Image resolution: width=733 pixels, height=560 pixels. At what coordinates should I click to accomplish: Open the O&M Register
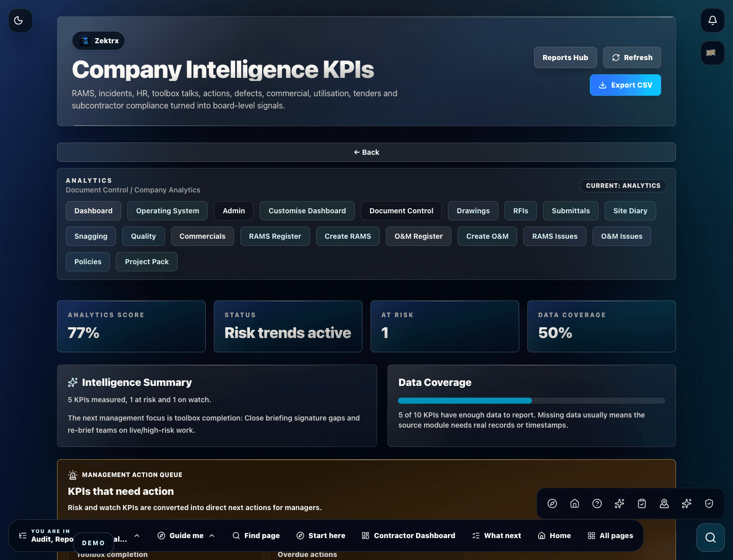(418, 236)
